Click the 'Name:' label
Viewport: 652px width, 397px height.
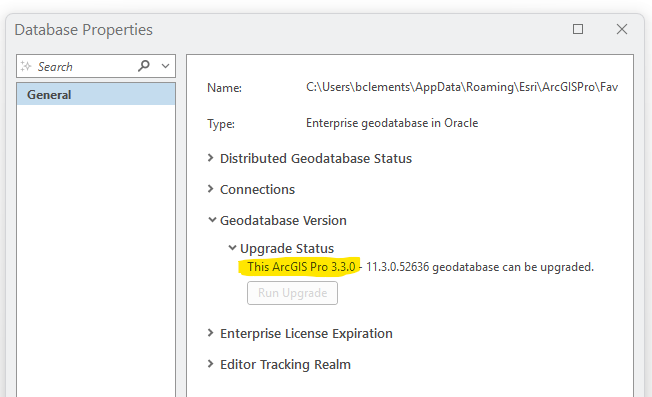224,88
